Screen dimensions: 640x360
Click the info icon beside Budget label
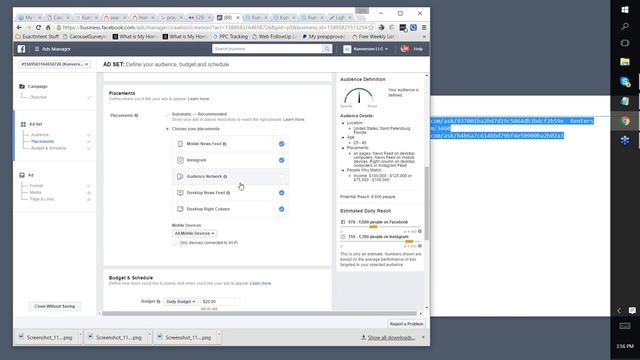[x=158, y=302]
